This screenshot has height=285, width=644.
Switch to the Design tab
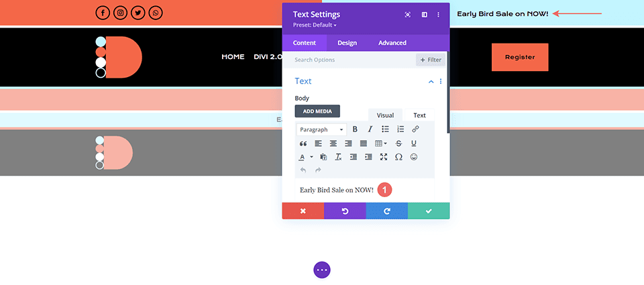(x=347, y=43)
